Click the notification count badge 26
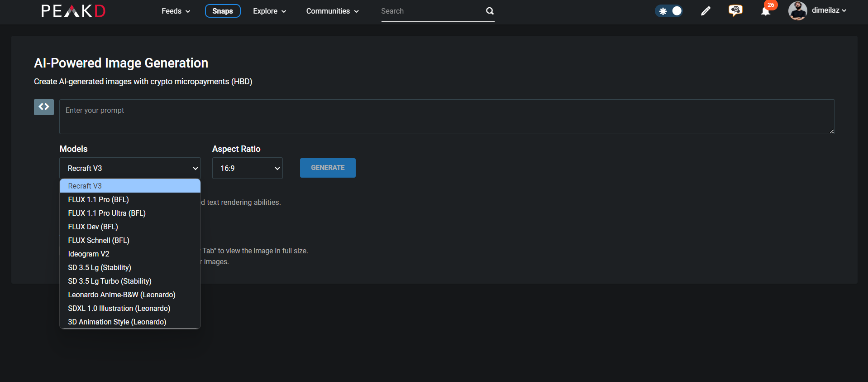The height and width of the screenshot is (382, 868). click(771, 5)
